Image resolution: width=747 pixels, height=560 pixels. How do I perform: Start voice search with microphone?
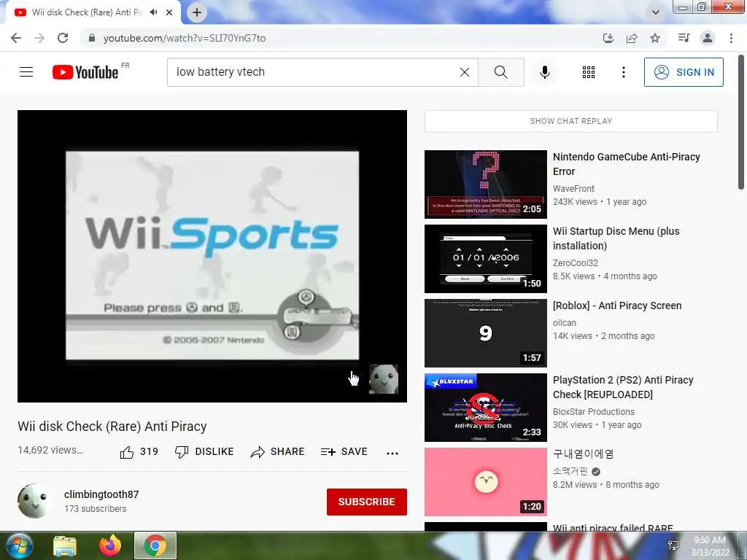click(545, 72)
